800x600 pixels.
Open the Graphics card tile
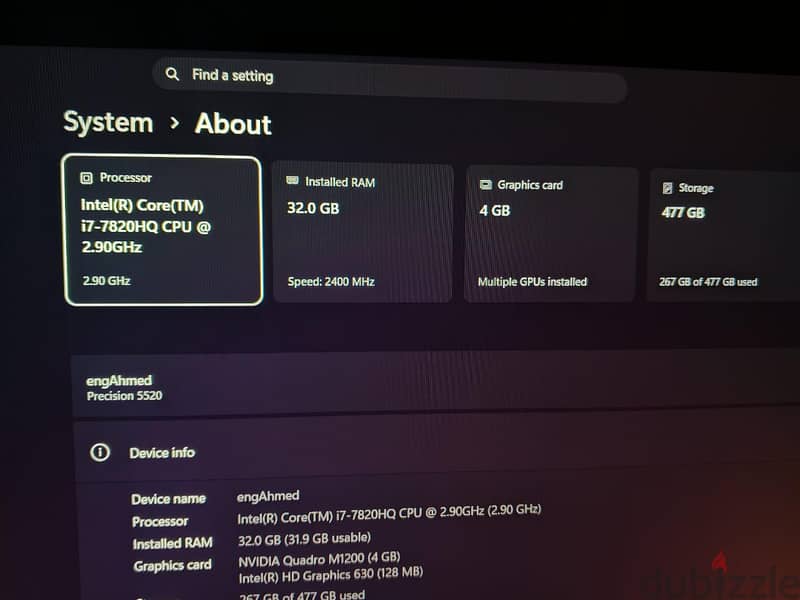tap(551, 235)
